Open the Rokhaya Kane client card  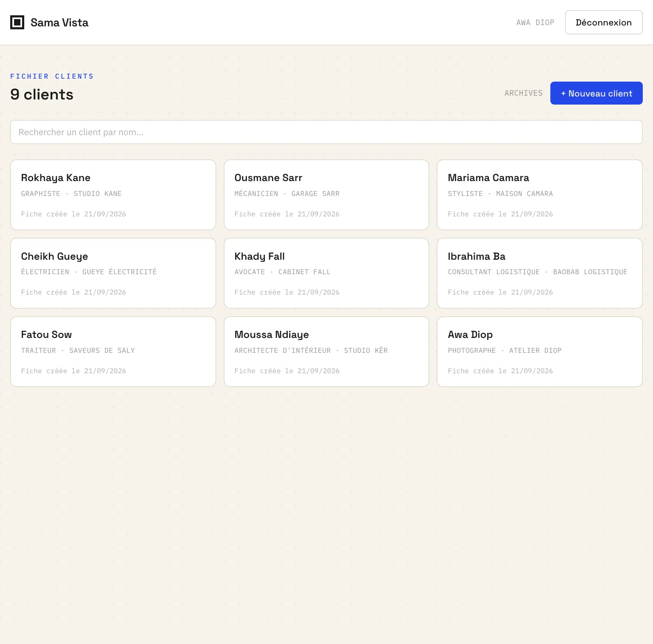pos(113,195)
